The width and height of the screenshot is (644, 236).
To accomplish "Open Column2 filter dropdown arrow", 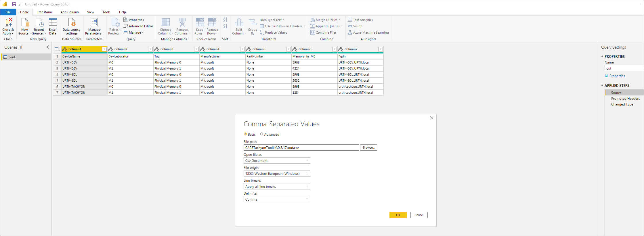I will coord(150,49).
